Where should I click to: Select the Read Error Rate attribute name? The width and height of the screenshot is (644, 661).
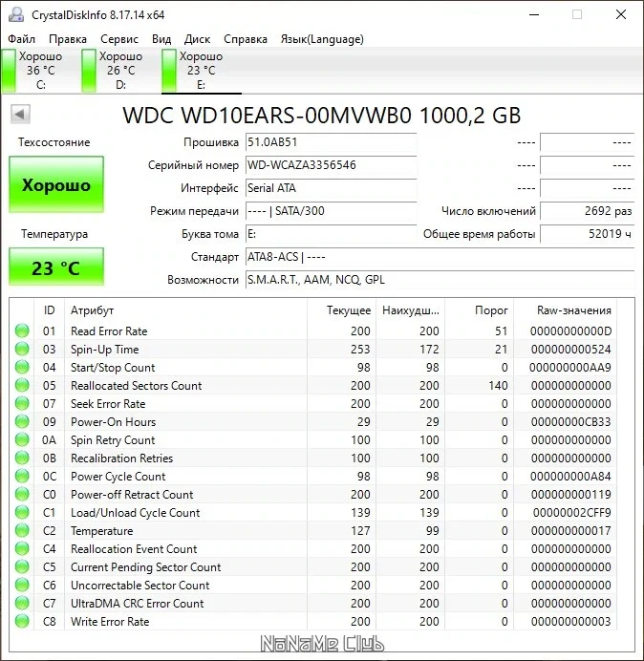[x=109, y=331]
